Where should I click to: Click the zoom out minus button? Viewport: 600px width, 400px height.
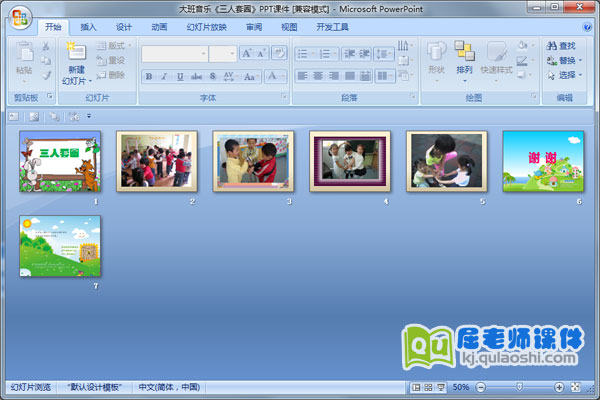(x=479, y=387)
